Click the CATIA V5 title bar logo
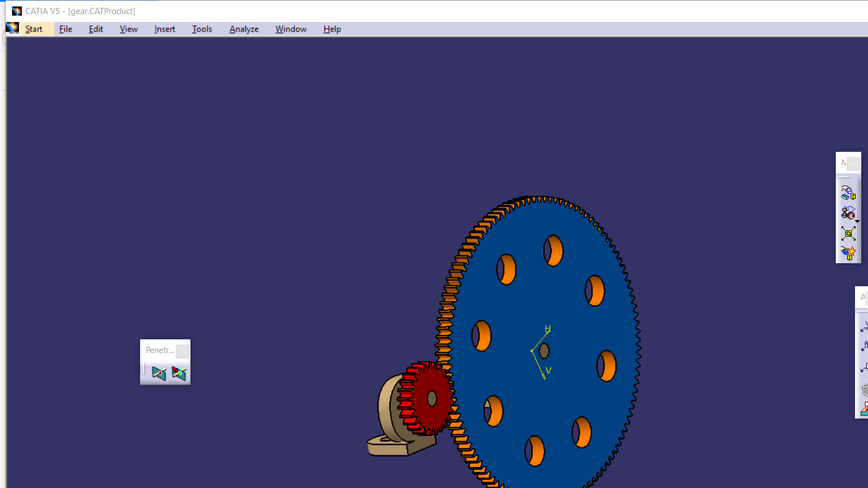Viewport: 868px width, 488px height. point(17,11)
